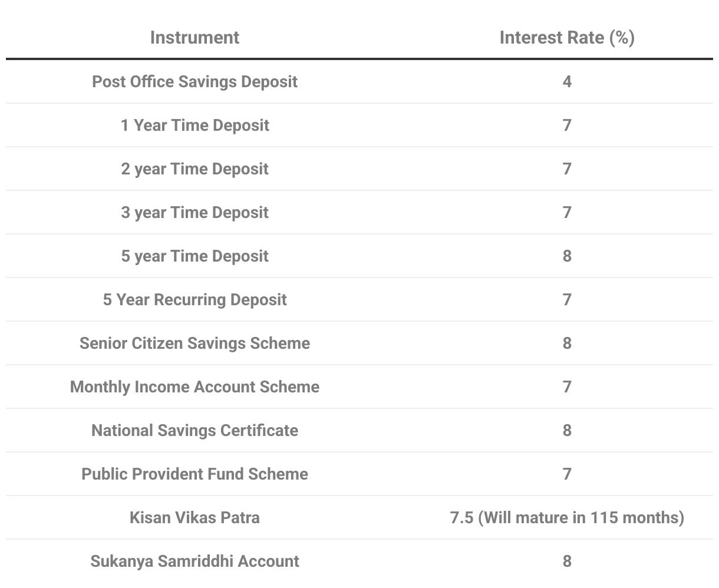Click the Post Office Savings Deposit rate value 4

tap(567, 82)
